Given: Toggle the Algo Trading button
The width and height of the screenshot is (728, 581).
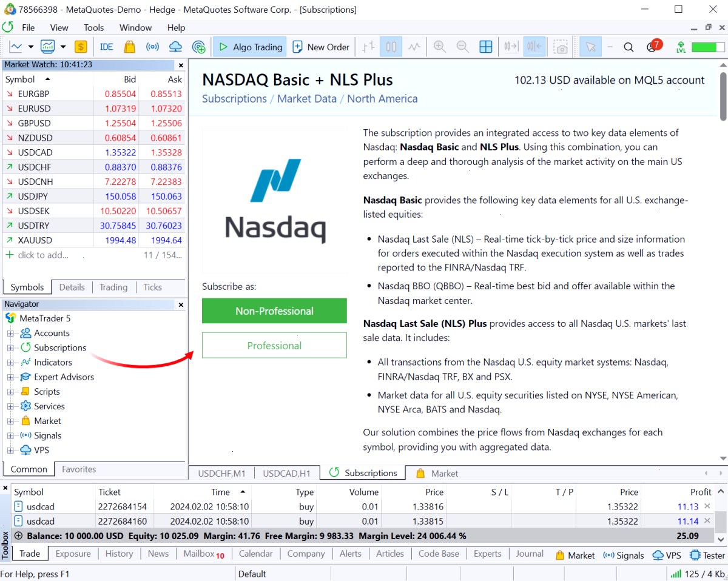Looking at the screenshot, I should tap(250, 47).
